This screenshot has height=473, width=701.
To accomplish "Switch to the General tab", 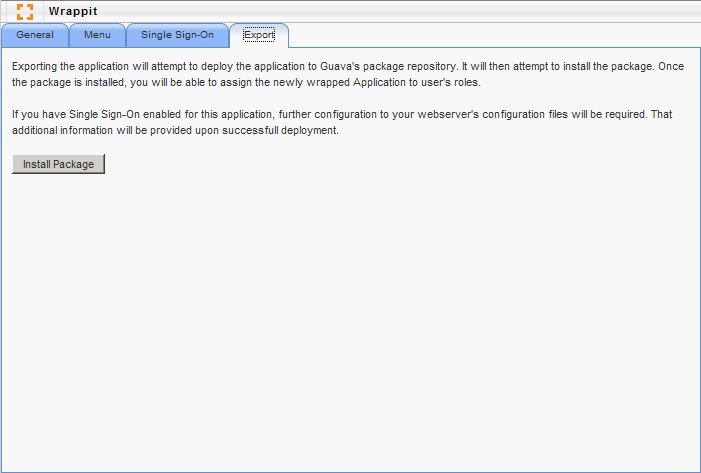I will pos(35,36).
